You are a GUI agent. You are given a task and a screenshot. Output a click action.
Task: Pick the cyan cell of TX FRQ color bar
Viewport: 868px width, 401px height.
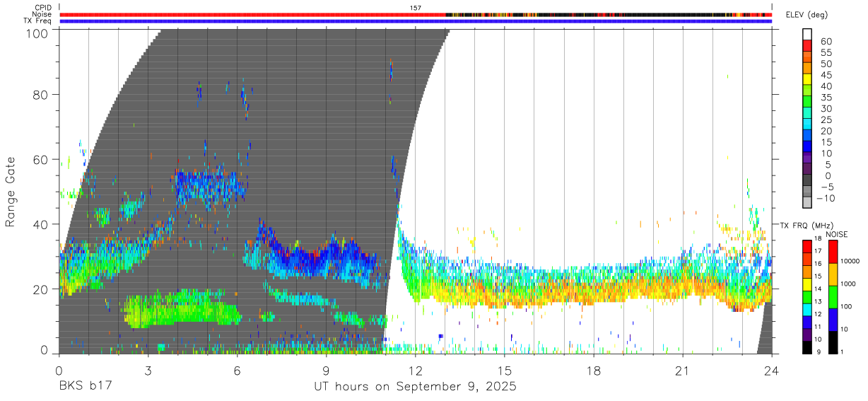(807, 310)
